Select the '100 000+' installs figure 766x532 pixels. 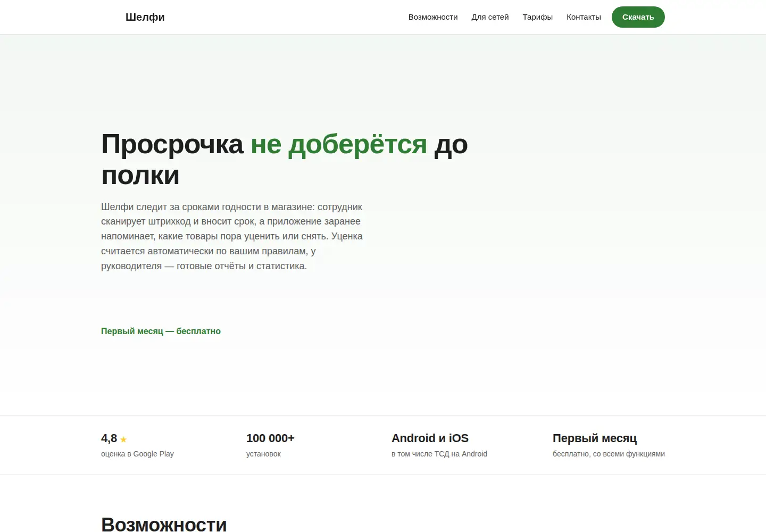[270, 438]
